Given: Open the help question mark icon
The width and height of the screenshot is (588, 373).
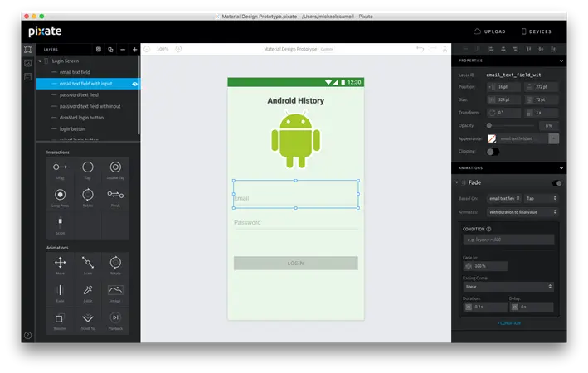Looking at the screenshot, I should (x=27, y=335).
